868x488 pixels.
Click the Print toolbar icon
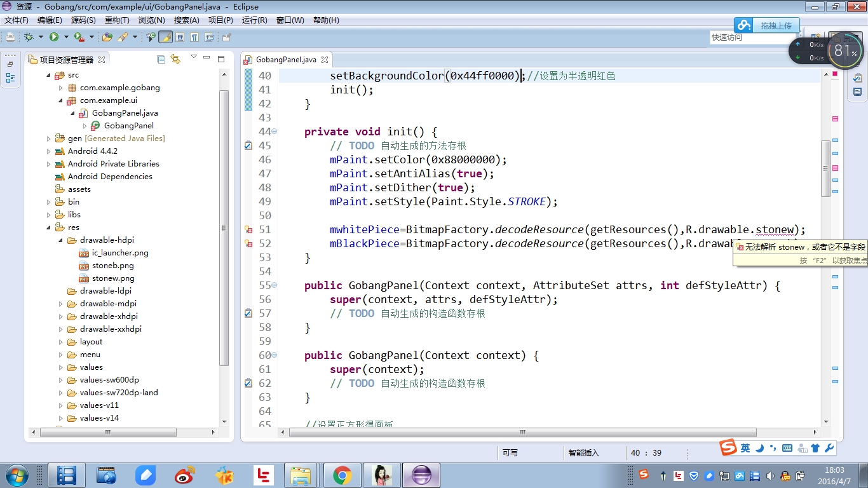(x=10, y=37)
